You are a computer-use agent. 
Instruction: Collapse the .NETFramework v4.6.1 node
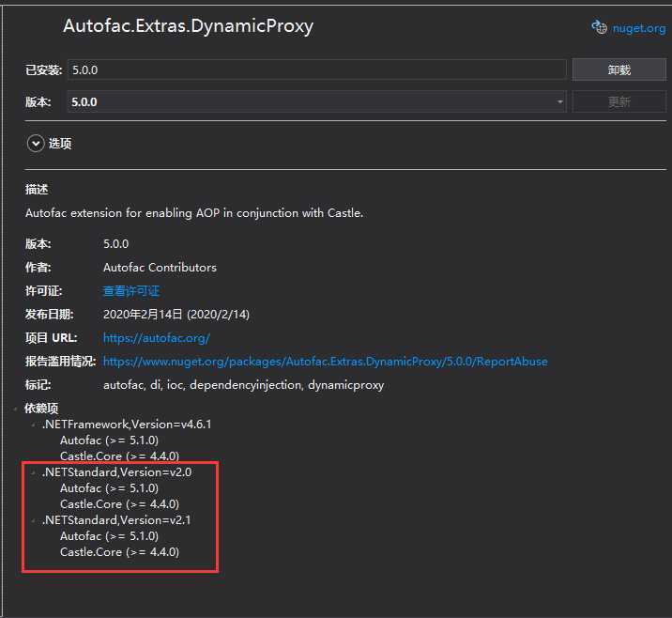coord(33,425)
